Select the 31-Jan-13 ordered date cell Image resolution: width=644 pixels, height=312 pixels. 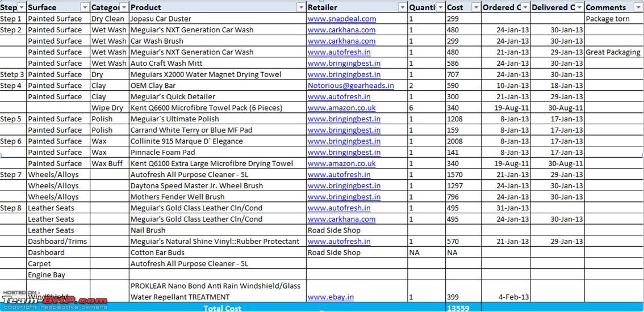(x=505, y=208)
